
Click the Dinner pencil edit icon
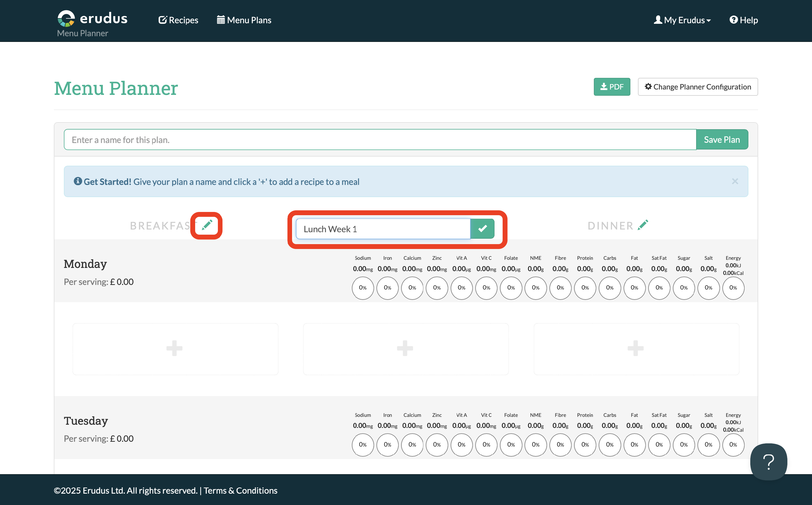click(643, 225)
